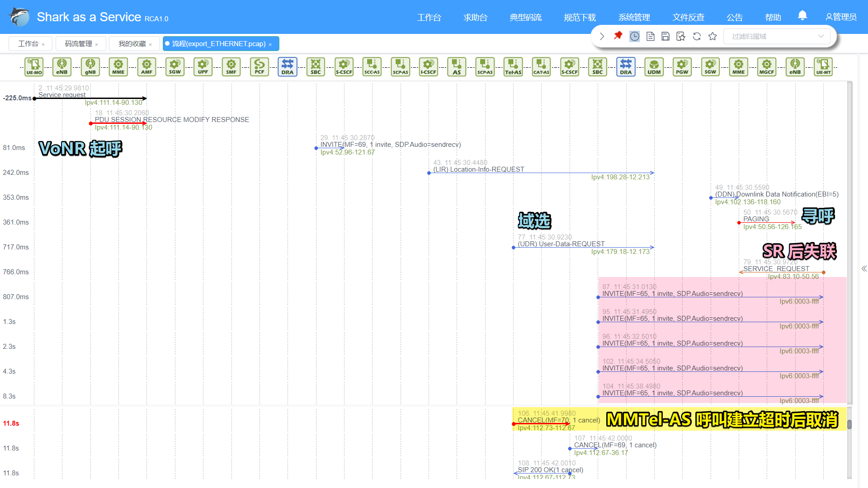Select the PGW node icon
Screen dimensions: 868x488
pos(682,66)
